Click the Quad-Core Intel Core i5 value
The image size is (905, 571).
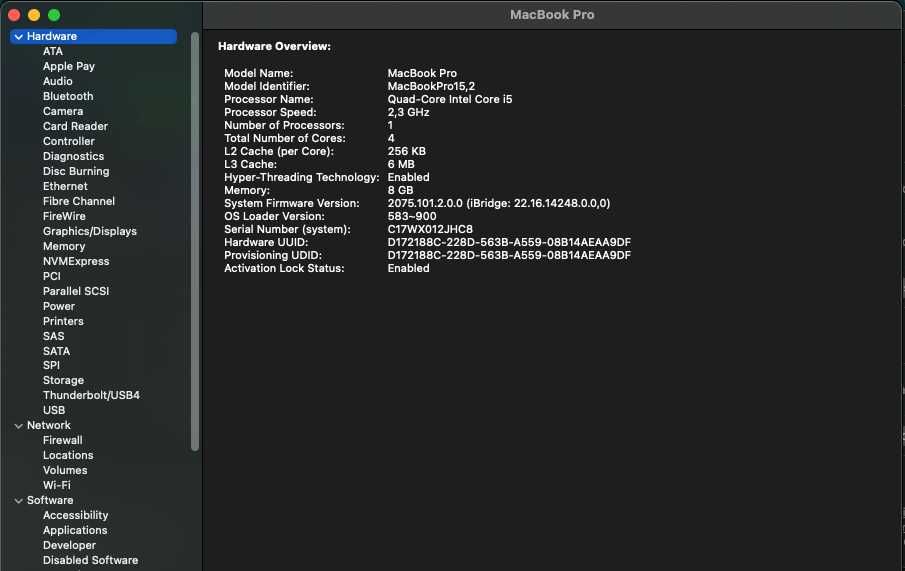(450, 99)
